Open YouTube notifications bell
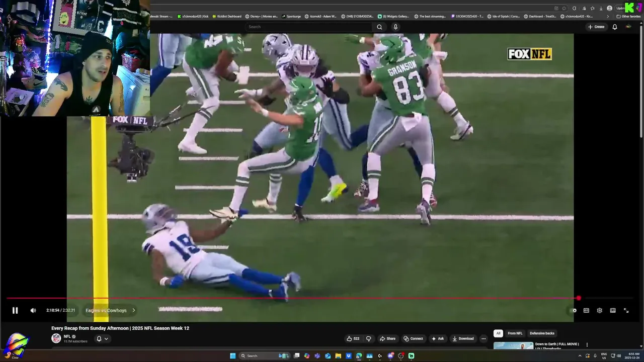The image size is (644, 362). (615, 27)
